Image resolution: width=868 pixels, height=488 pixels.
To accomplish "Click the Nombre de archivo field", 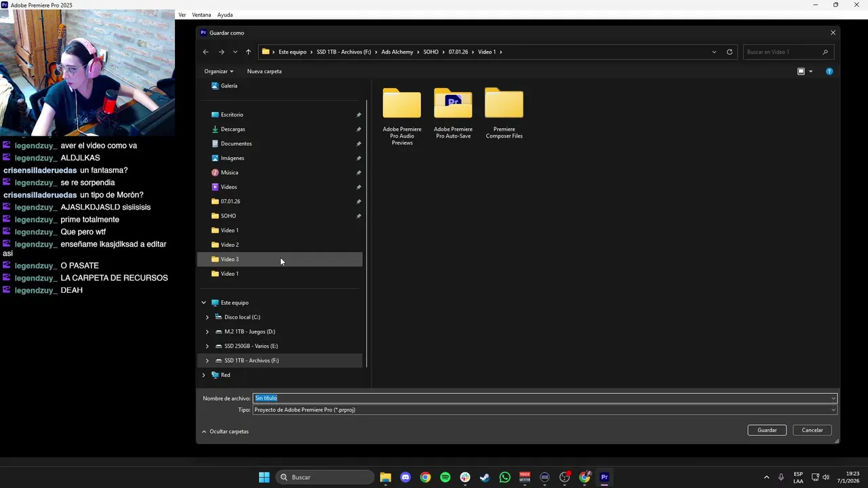I will (x=545, y=398).
